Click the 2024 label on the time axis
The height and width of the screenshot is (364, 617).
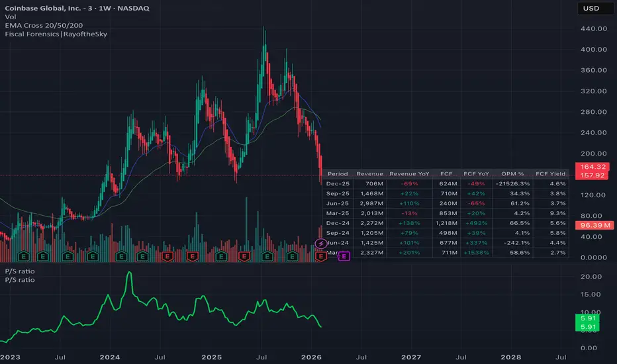coord(110,357)
